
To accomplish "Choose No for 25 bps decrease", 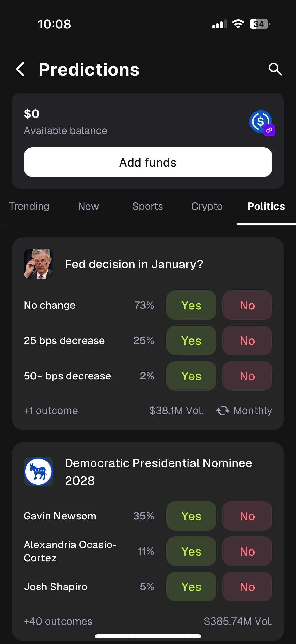I will [x=247, y=340].
